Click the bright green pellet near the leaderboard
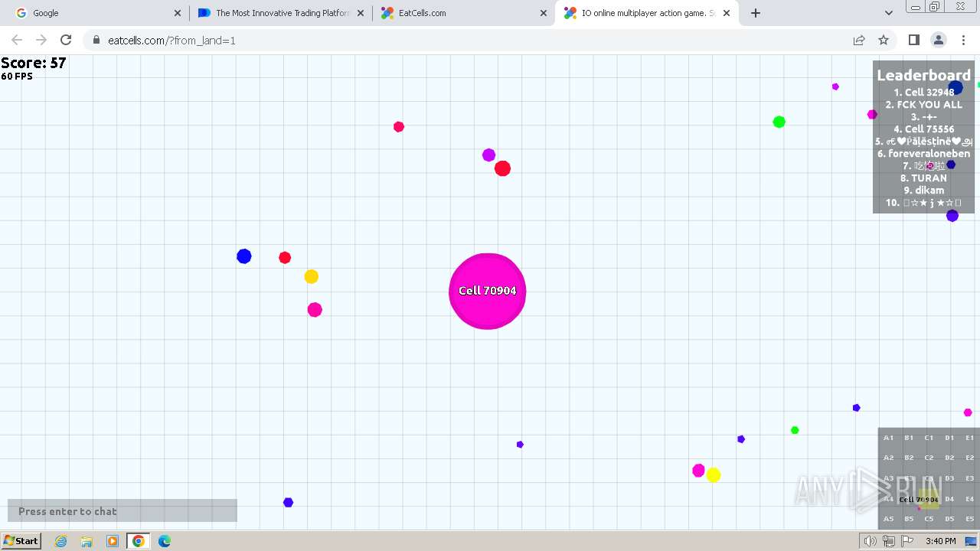Screen dimensions: 980x551 pos(779,122)
